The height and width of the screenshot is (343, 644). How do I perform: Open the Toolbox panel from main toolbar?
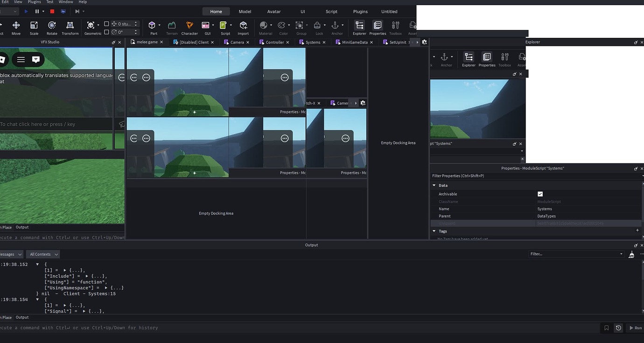pos(395,28)
